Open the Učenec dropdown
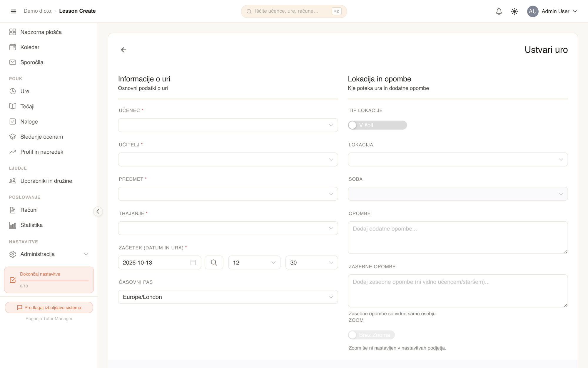The width and height of the screenshot is (588, 368). pyautogui.click(x=228, y=125)
